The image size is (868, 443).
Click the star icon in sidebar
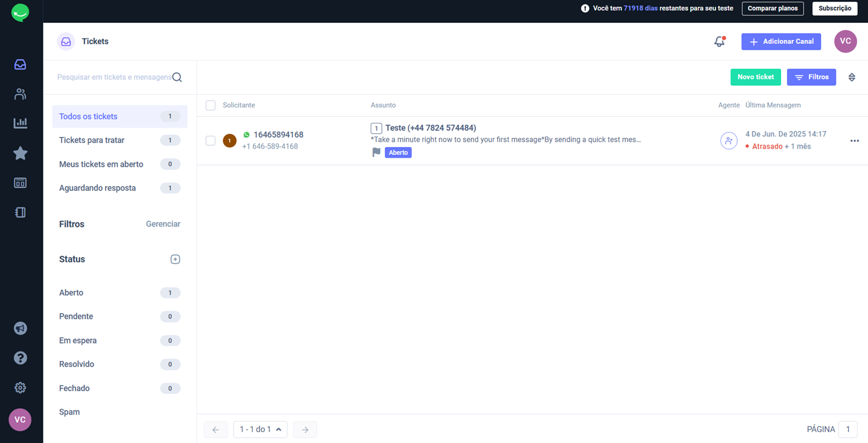point(21,153)
